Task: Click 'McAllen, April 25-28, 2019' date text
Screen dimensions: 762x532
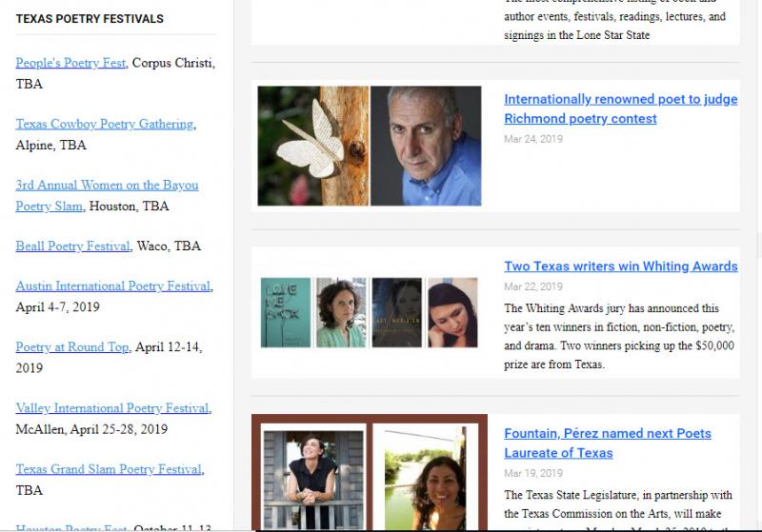Action: point(91,429)
